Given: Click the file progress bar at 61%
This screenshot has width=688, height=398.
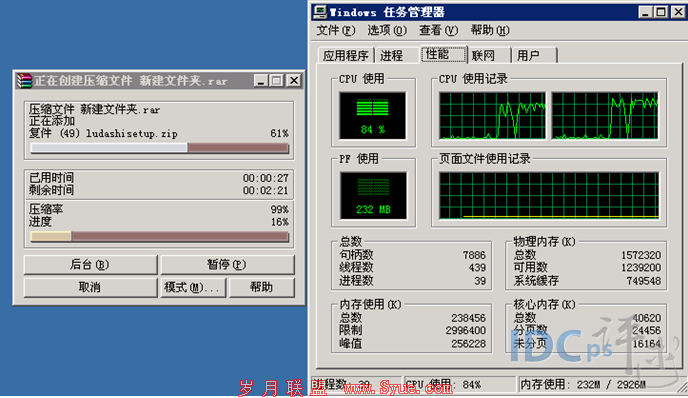Looking at the screenshot, I should pos(159,148).
